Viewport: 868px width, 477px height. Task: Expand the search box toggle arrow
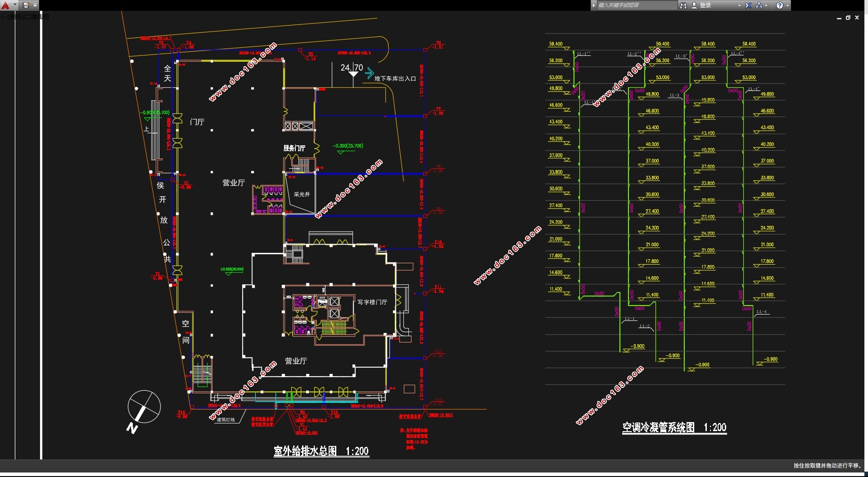(594, 5)
